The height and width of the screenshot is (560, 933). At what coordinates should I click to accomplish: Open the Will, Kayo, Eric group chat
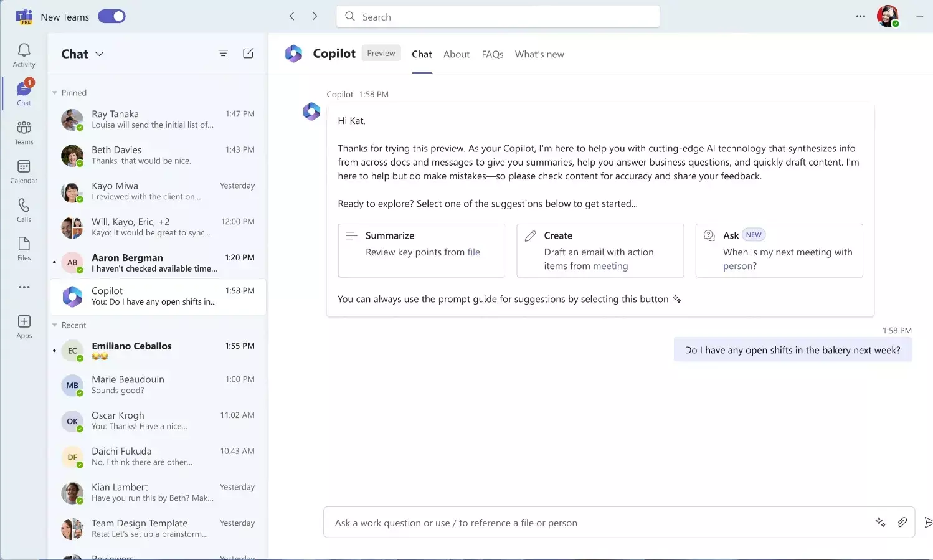pos(158,227)
